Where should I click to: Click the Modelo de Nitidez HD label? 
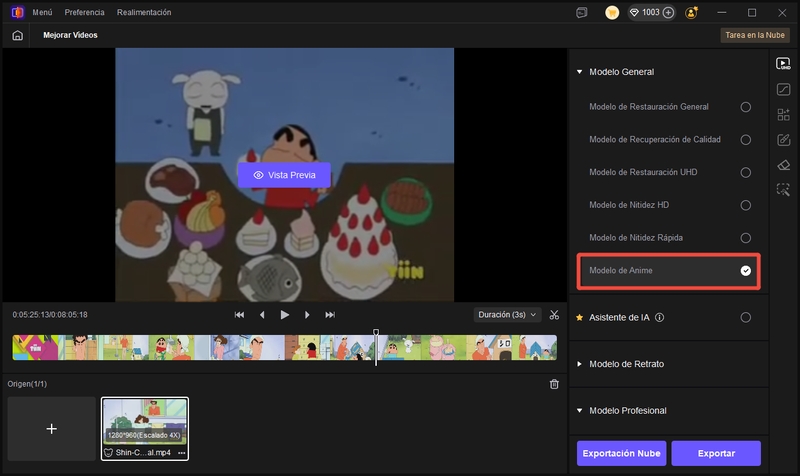coord(629,205)
